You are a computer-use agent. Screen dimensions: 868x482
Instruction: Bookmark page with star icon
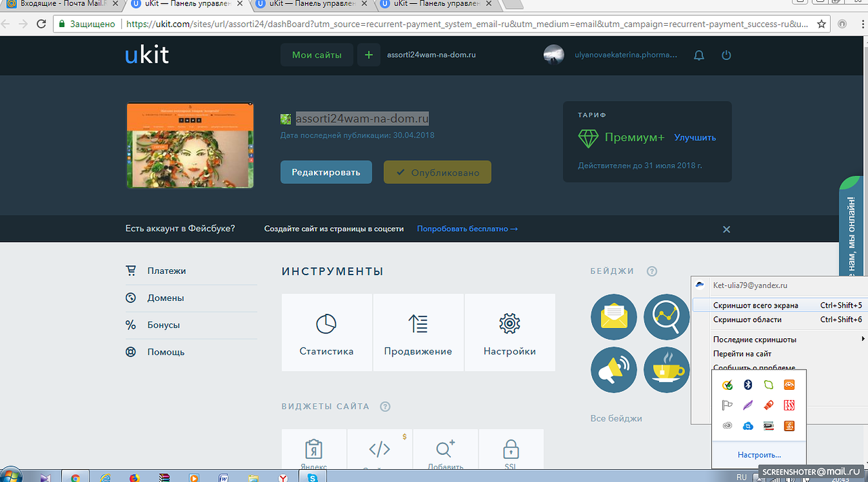[822, 24]
